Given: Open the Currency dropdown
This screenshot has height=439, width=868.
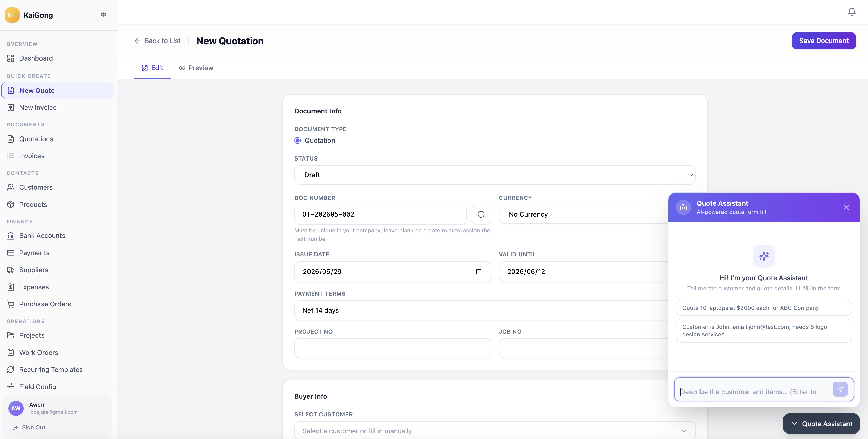Looking at the screenshot, I should [583, 214].
